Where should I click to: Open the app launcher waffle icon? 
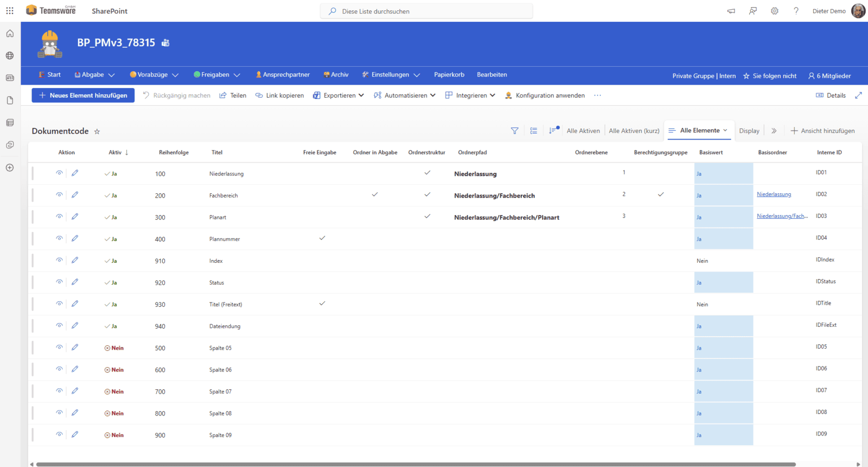pyautogui.click(x=10, y=11)
